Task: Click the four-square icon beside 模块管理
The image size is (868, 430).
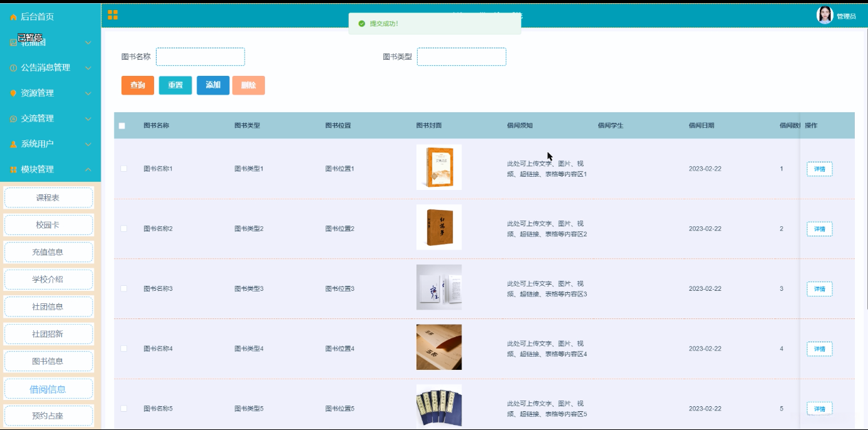Action: tap(13, 170)
